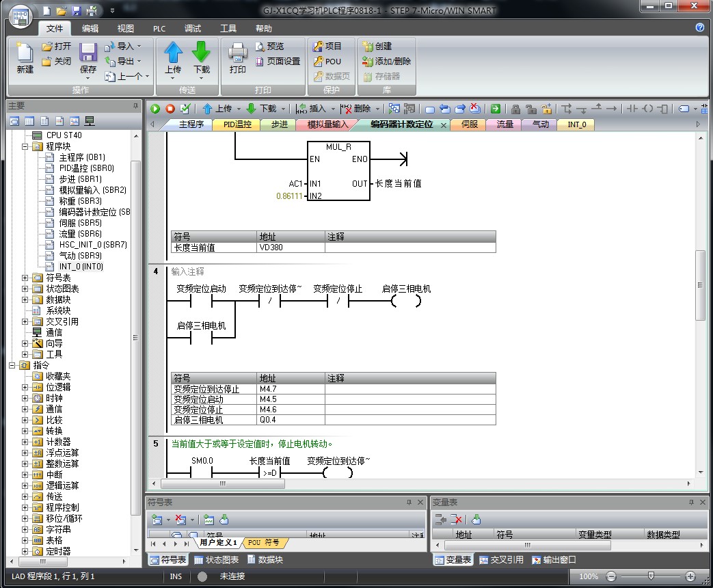Switch to the 伺服 editor tab
The height and width of the screenshot is (588, 713).
pyautogui.click(x=469, y=124)
